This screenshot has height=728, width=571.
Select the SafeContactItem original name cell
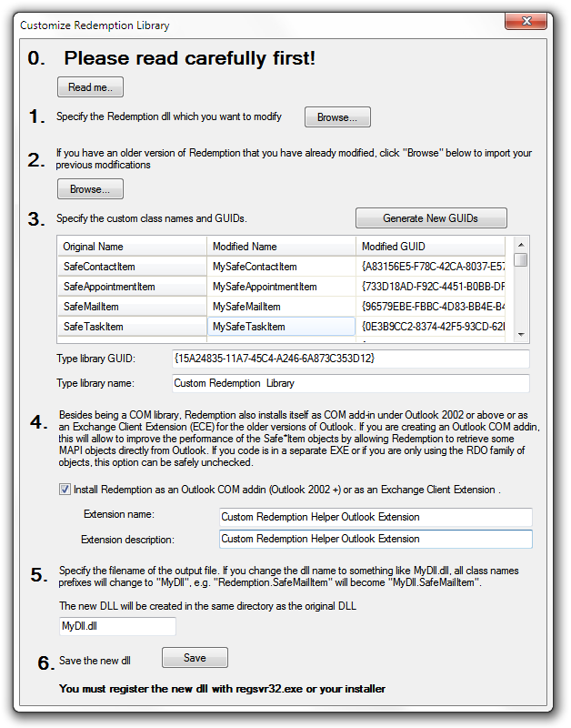pyautogui.click(x=132, y=267)
